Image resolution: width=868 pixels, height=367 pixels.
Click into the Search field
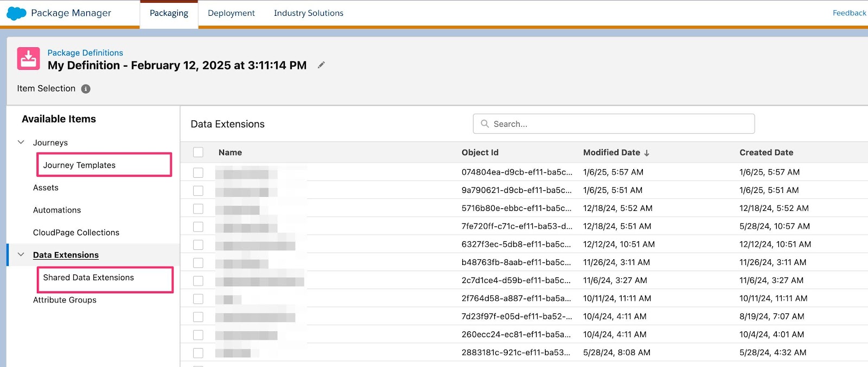click(614, 124)
